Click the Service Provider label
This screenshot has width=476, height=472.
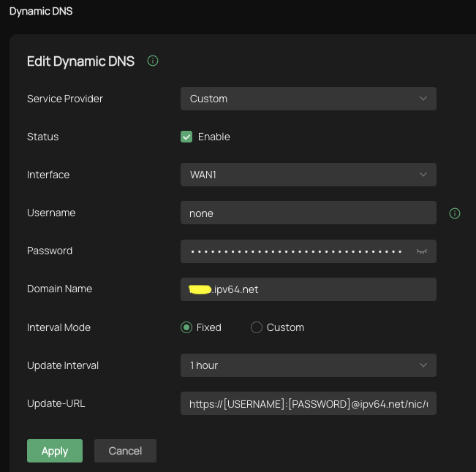tap(65, 99)
